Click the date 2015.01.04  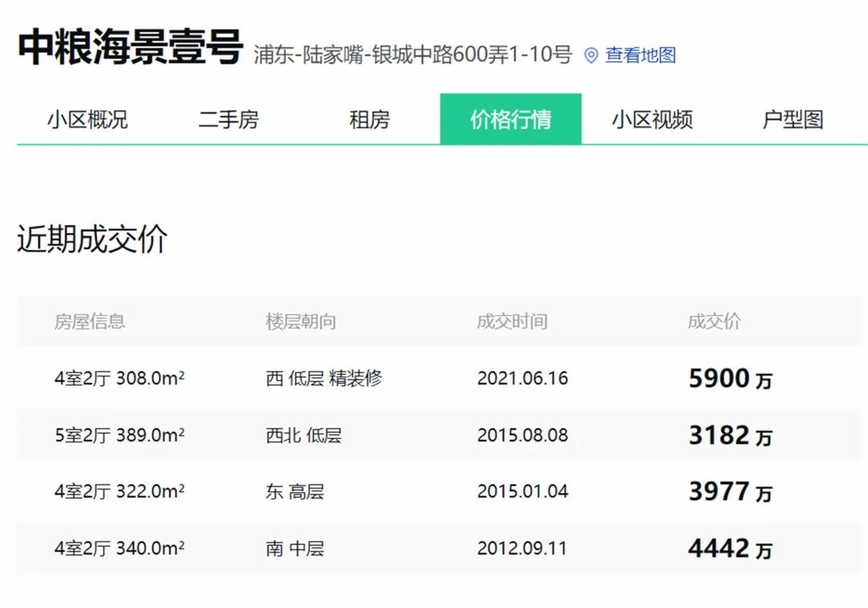pos(522,491)
